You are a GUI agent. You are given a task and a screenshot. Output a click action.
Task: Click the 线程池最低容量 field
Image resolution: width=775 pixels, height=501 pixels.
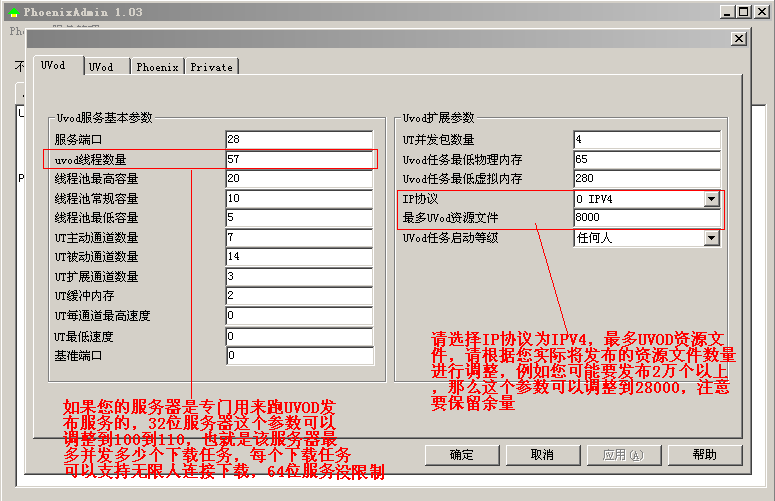click(x=299, y=217)
